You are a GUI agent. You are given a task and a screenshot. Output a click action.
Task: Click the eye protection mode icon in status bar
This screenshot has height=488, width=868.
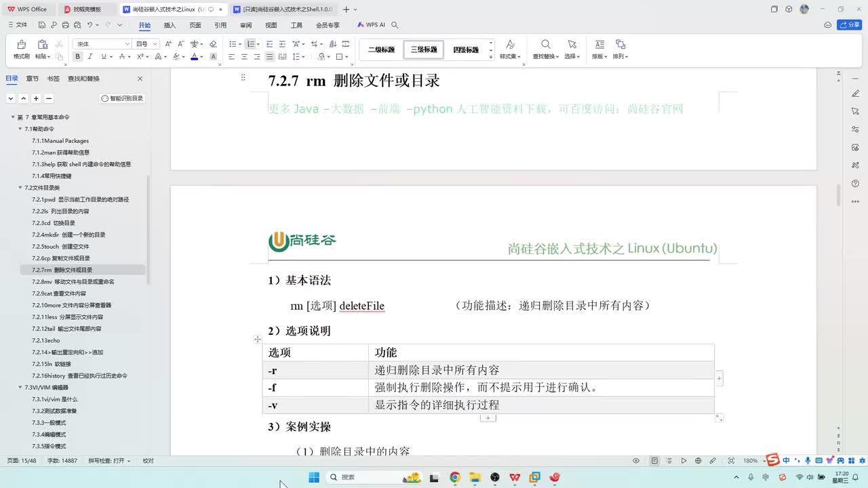[x=636, y=461]
